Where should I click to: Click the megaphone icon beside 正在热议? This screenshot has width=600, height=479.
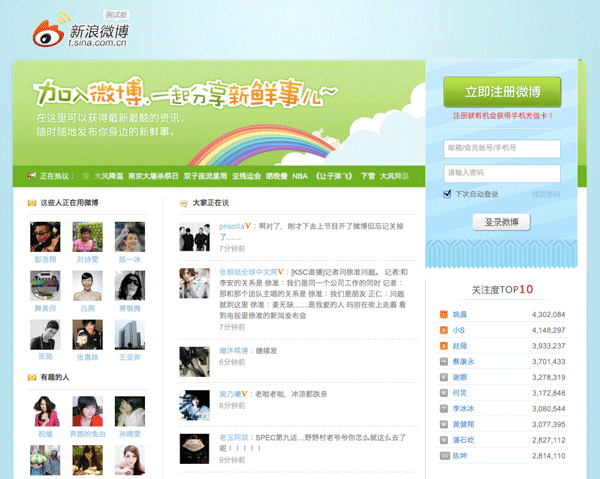point(32,176)
